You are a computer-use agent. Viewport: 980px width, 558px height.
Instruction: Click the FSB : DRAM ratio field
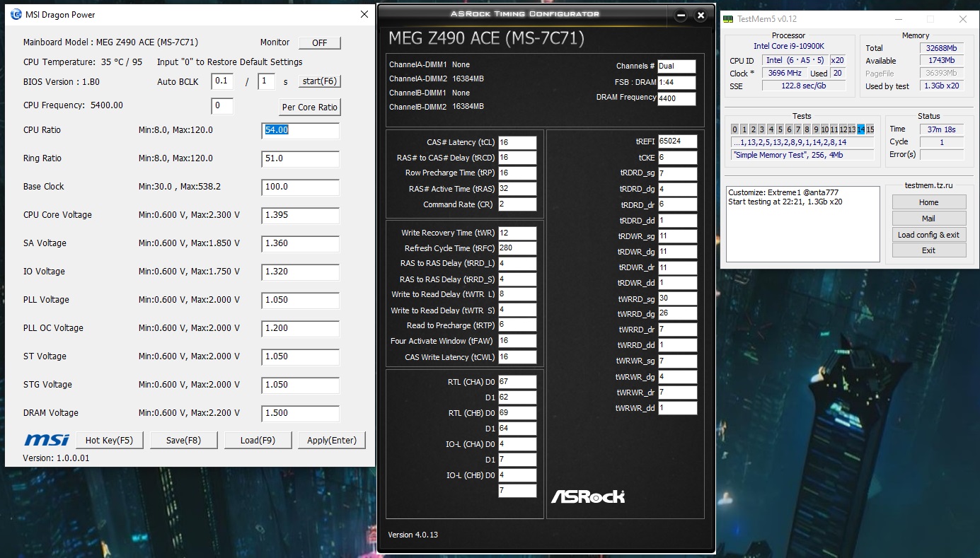point(676,83)
